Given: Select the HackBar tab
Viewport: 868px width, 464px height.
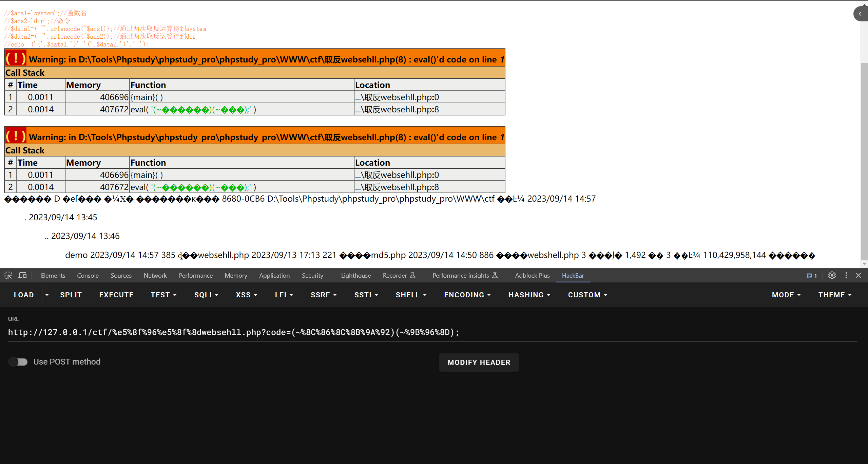Looking at the screenshot, I should [x=573, y=276].
